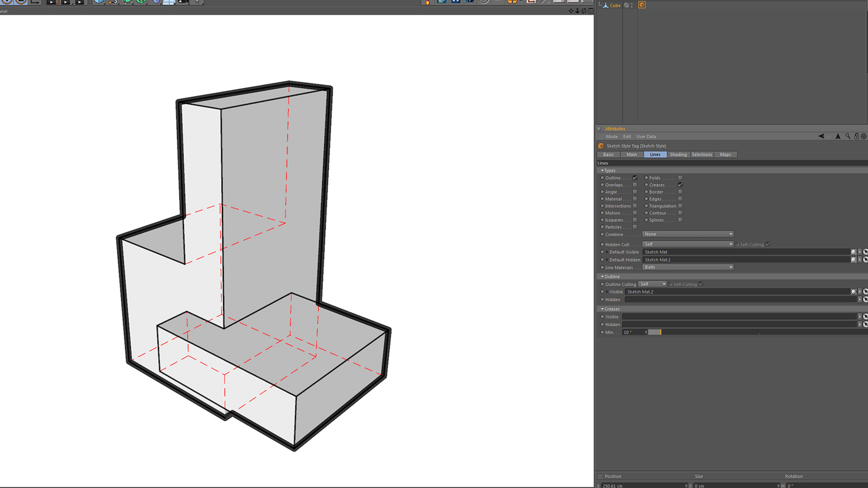This screenshot has height=488, width=868.
Task: Click the Sketch Style Tag header icon
Action: [x=601, y=146]
